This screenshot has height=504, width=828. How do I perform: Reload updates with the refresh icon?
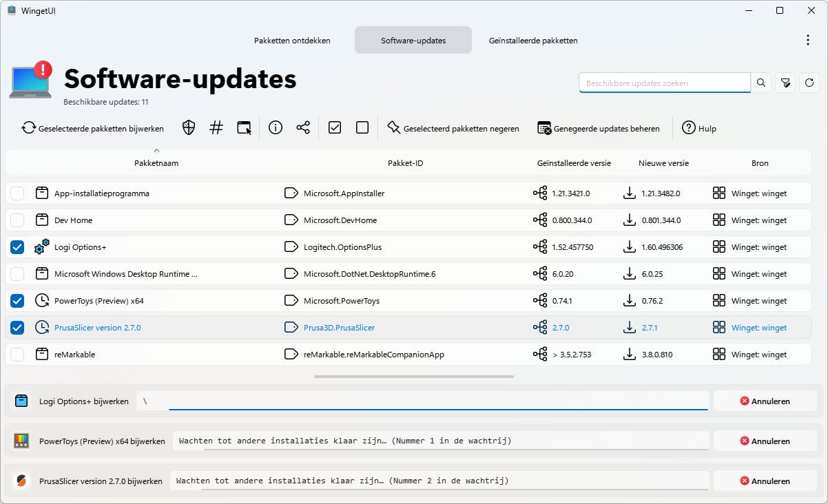click(x=810, y=83)
